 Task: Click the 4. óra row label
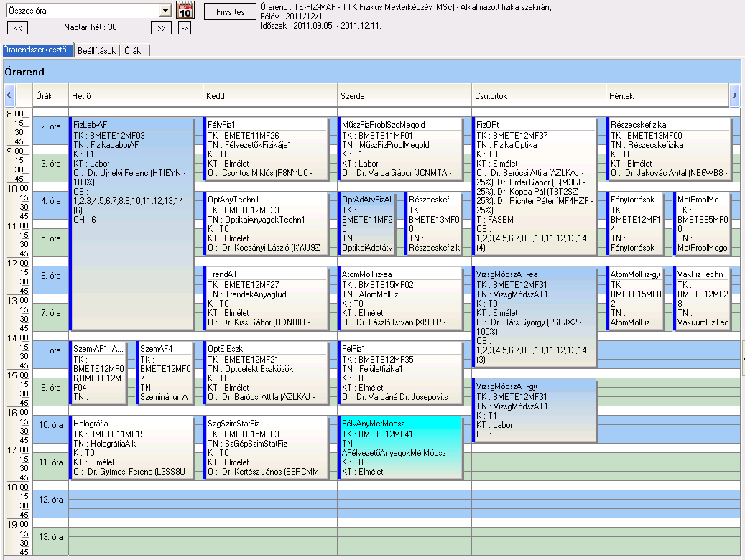[x=51, y=201]
